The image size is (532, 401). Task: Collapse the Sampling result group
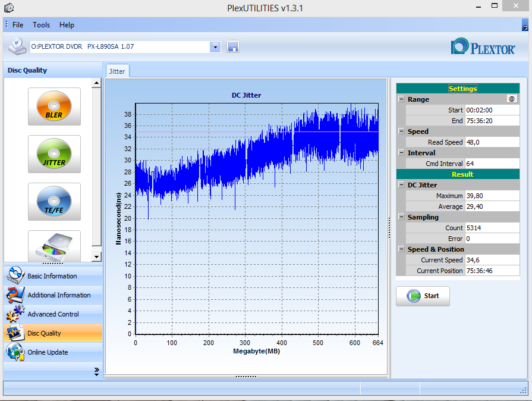tap(401, 217)
